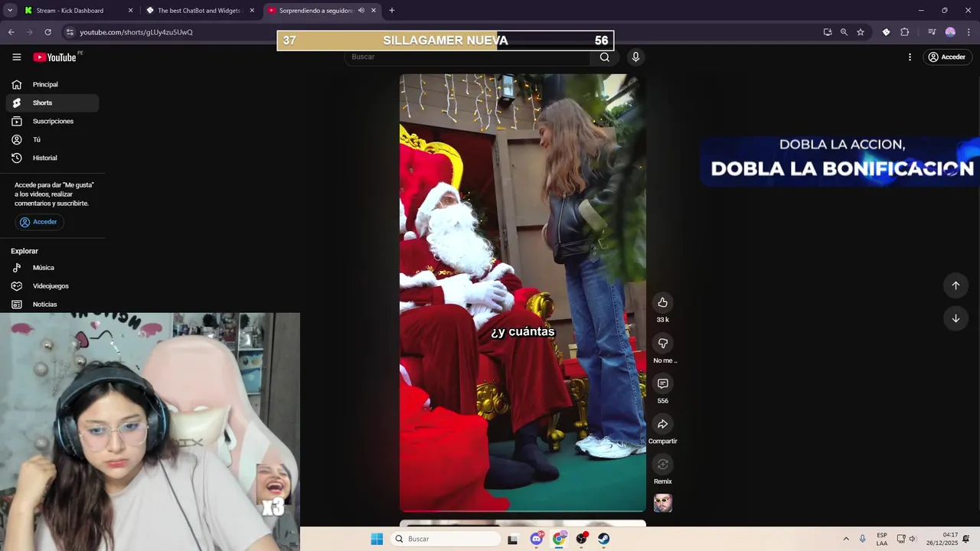Reload the current page

click(x=47, y=32)
